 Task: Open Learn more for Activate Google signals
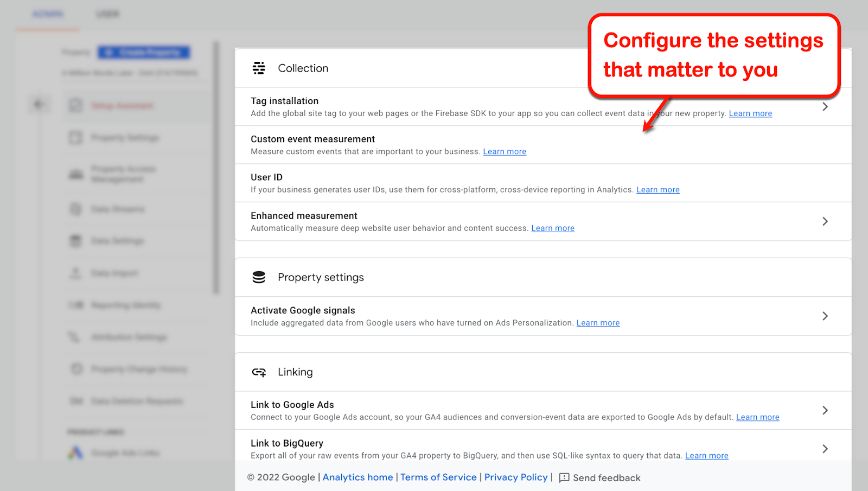[598, 323]
